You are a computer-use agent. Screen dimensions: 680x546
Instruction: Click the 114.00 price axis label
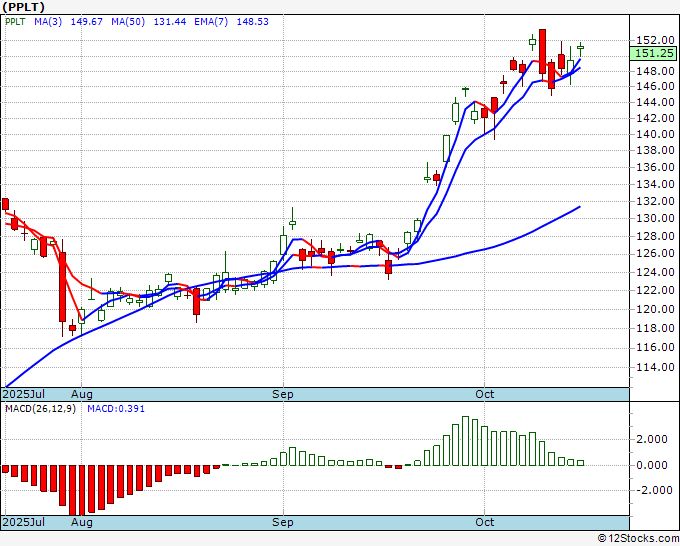655,367
